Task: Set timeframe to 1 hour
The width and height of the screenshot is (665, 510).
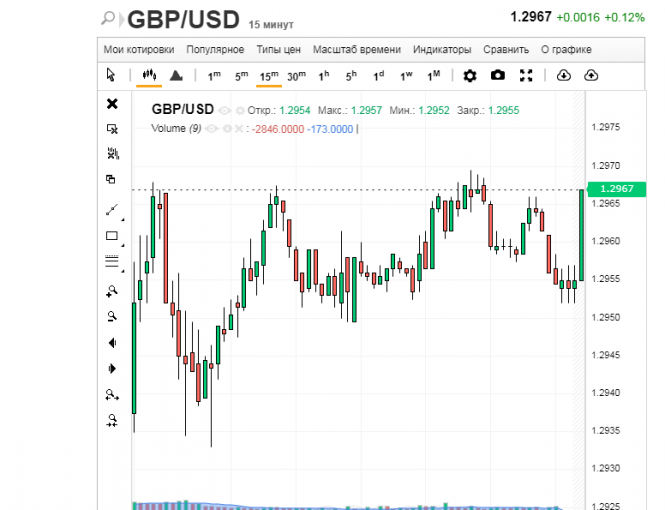Action: click(x=324, y=76)
